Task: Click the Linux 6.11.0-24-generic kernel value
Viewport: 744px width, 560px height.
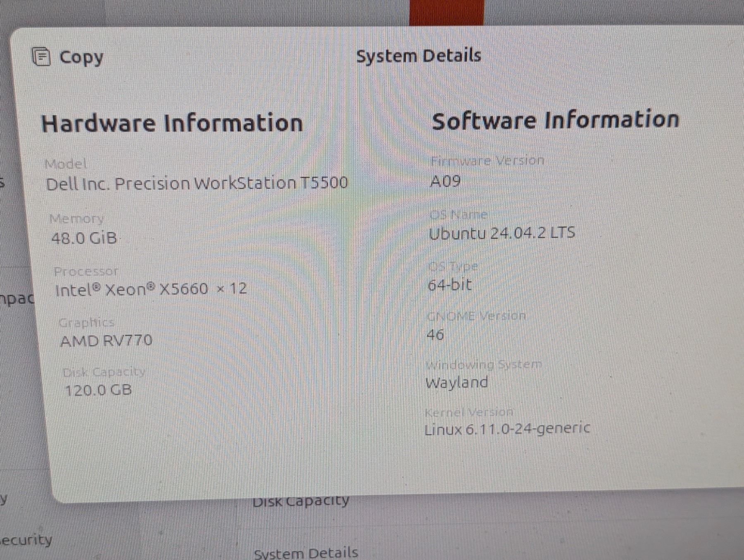Action: tap(507, 429)
